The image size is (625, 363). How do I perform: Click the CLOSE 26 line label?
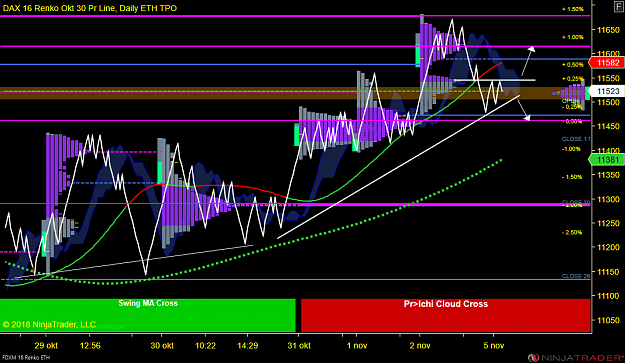point(576,276)
